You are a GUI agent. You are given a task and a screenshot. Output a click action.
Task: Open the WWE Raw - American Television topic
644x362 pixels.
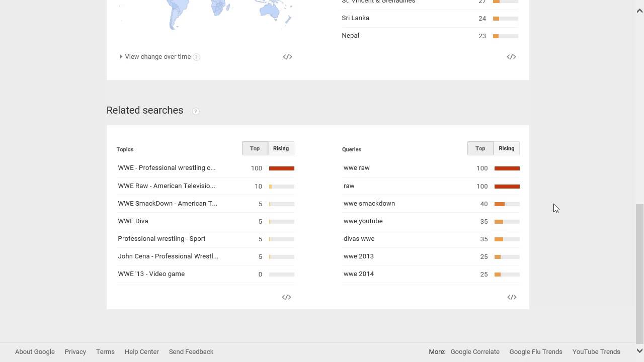(x=167, y=186)
